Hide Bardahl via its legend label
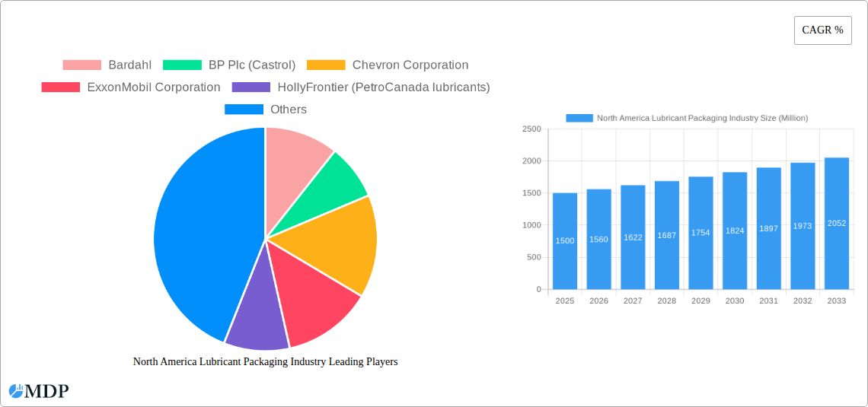Viewport: 868px width, 407px height. click(130, 65)
